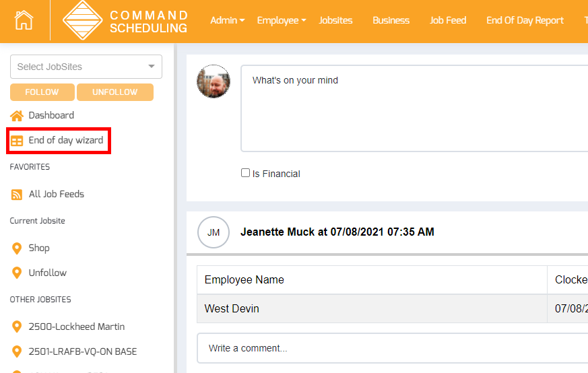
Task: Open the Select JobSites dropdown
Action: tap(86, 67)
